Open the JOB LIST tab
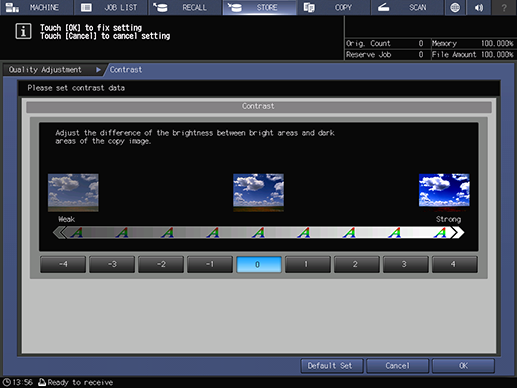 pos(111,7)
